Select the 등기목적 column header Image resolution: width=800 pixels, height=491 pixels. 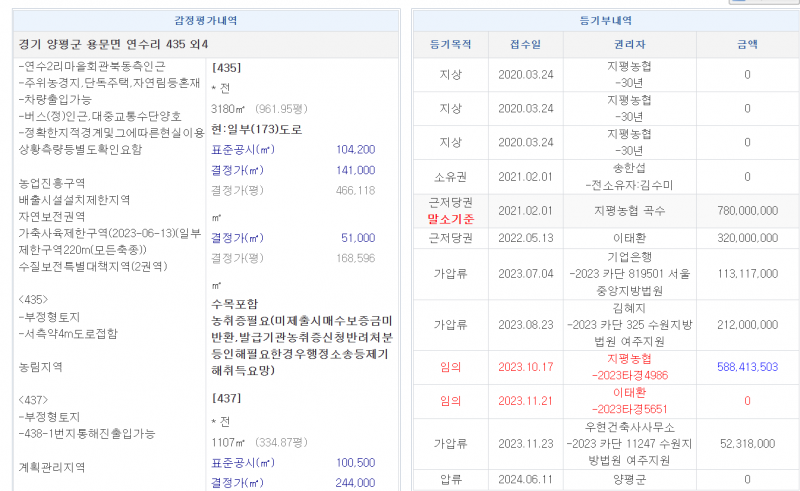tap(451, 44)
